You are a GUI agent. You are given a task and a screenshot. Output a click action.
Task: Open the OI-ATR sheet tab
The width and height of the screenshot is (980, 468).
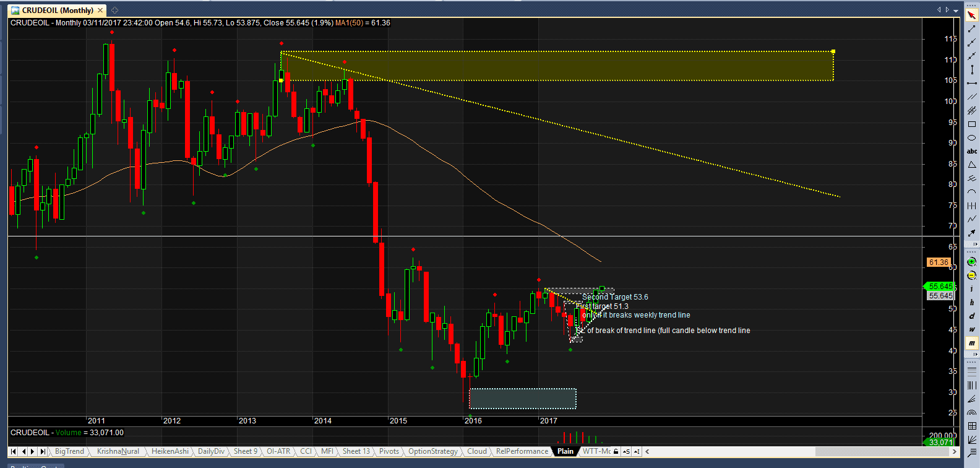(x=278, y=451)
